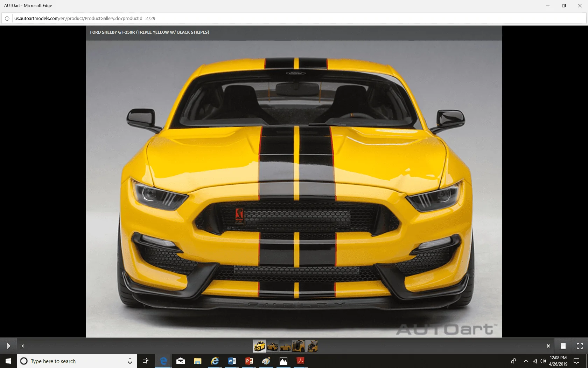The width and height of the screenshot is (588, 368).
Task: Click the Ford Shelby GT-350R title text
Action: pos(149,32)
